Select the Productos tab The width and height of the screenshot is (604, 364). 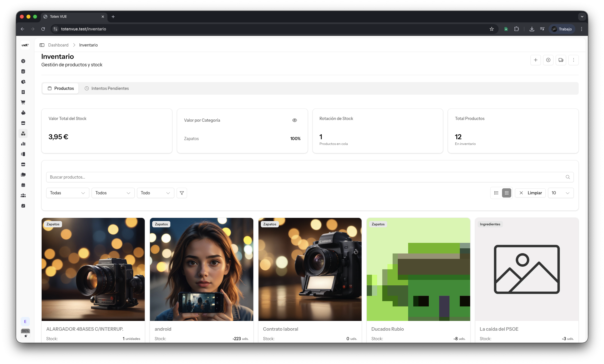coord(61,88)
